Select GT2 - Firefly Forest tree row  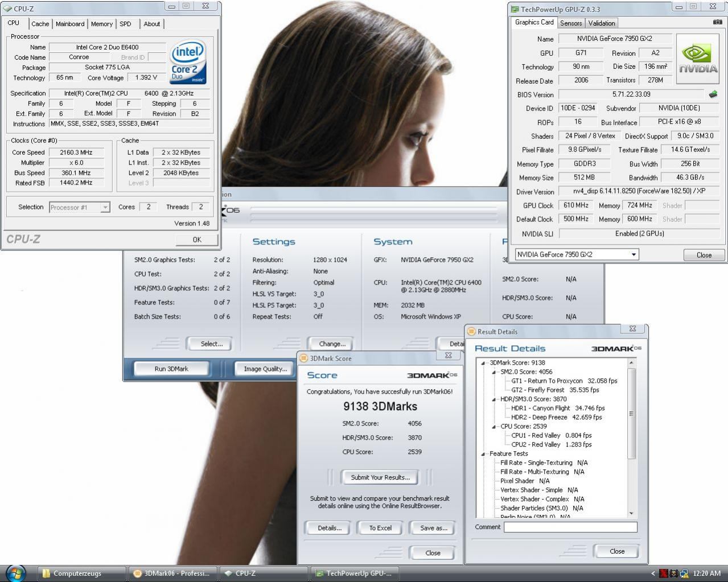point(555,390)
